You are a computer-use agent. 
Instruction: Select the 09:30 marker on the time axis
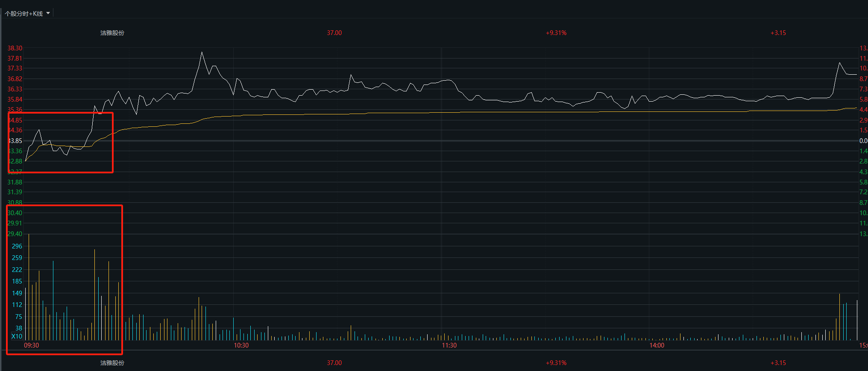31,345
